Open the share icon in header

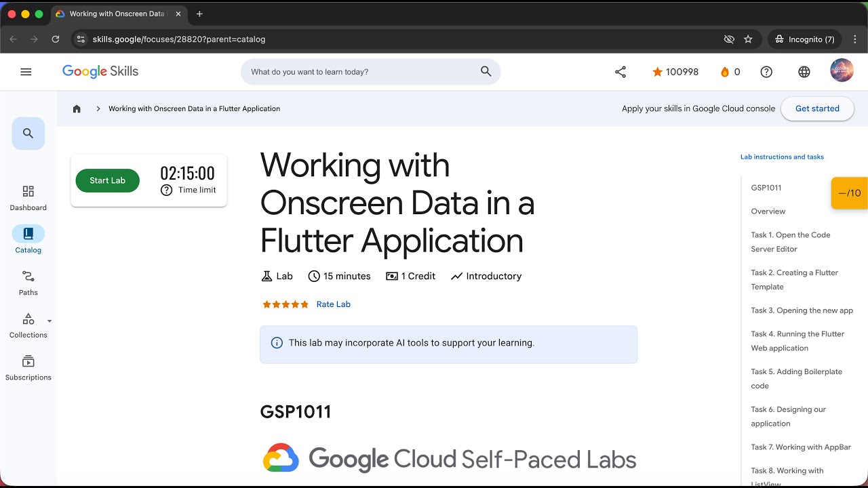click(x=620, y=72)
